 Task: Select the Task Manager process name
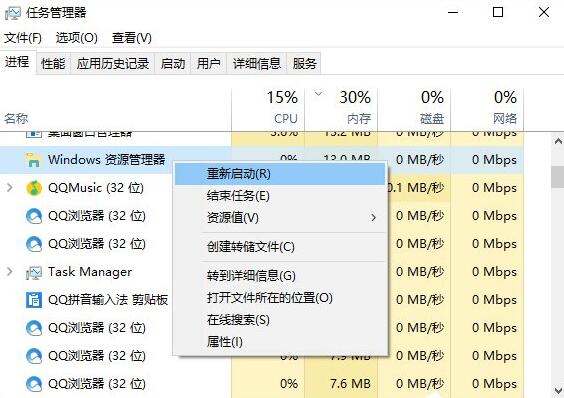coord(90,272)
